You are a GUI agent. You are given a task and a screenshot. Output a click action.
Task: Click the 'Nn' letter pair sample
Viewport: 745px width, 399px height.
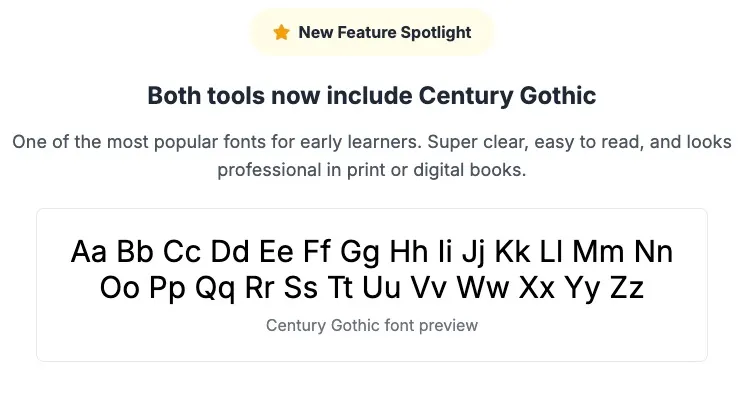(654, 252)
